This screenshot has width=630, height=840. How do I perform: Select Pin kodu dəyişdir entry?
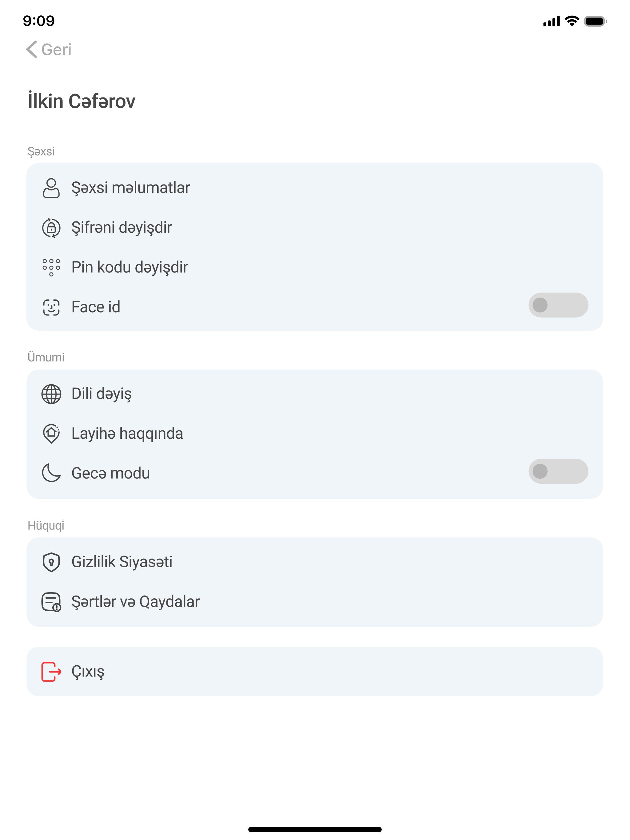[x=315, y=268]
